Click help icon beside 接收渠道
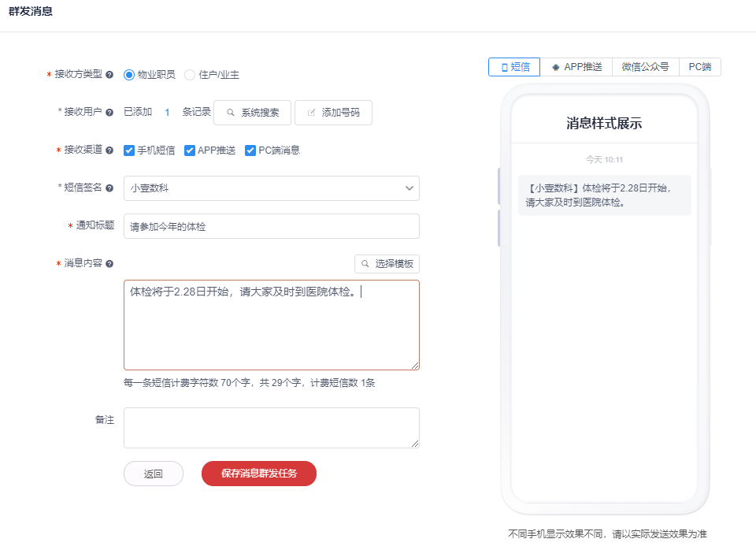 click(x=109, y=150)
